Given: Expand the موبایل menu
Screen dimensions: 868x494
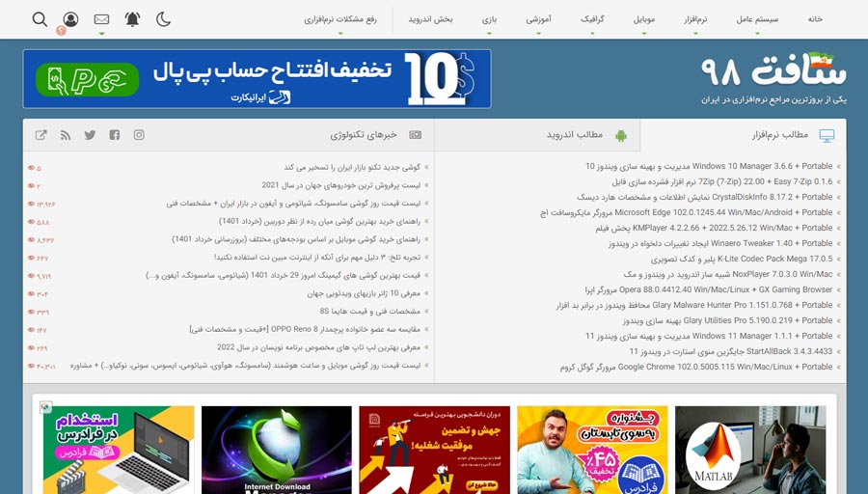Looking at the screenshot, I should point(644,19).
